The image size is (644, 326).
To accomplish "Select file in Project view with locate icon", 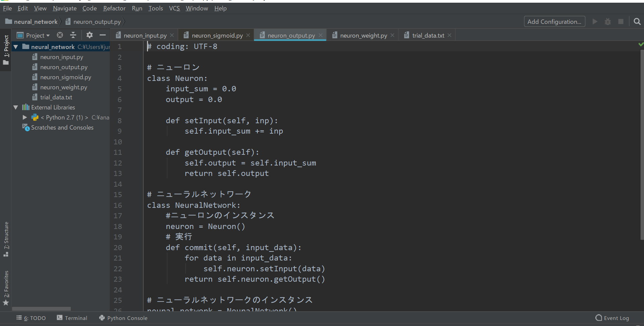I will pyautogui.click(x=60, y=35).
